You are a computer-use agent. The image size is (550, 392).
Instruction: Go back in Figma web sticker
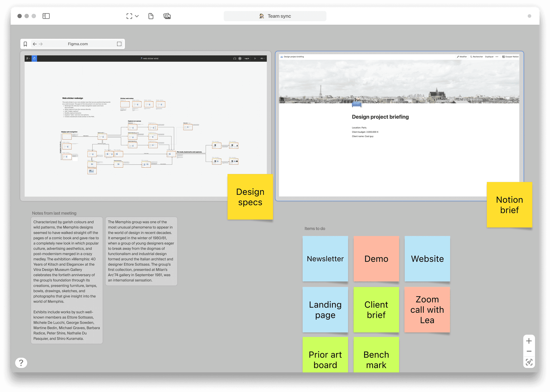point(35,44)
